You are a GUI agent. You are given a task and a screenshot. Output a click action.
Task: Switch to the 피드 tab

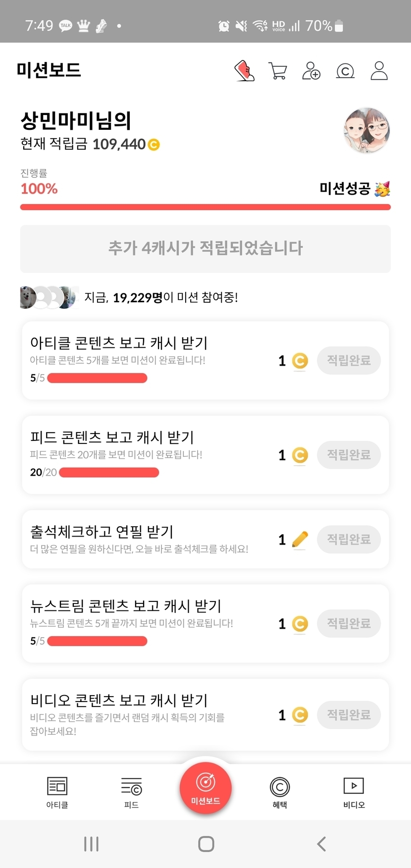tap(131, 792)
